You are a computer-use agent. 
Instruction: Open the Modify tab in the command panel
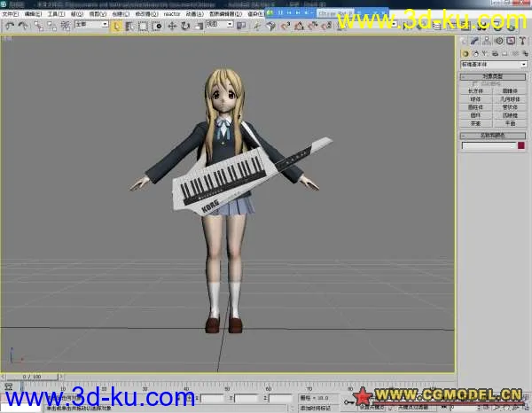tap(474, 41)
